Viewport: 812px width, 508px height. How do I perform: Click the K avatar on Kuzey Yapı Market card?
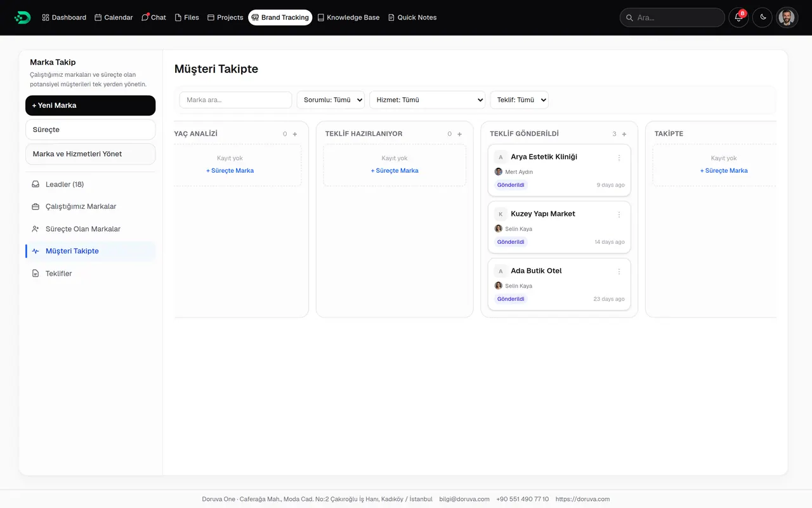(x=501, y=214)
